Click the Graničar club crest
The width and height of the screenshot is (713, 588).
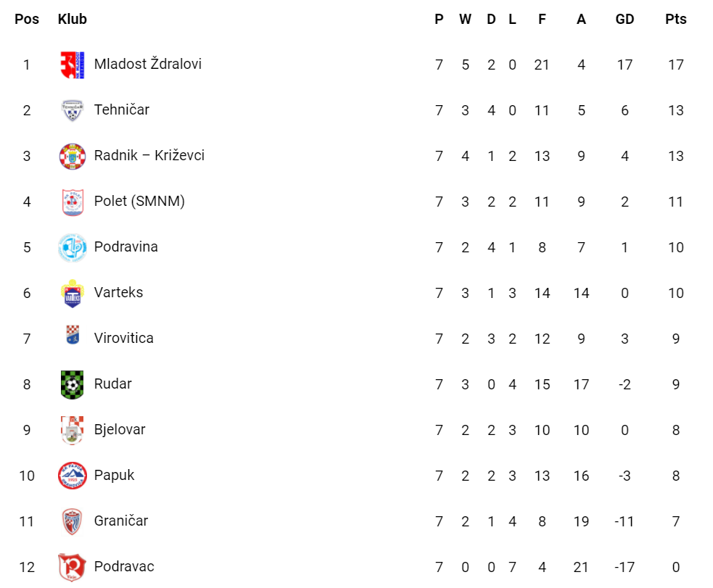(73, 521)
